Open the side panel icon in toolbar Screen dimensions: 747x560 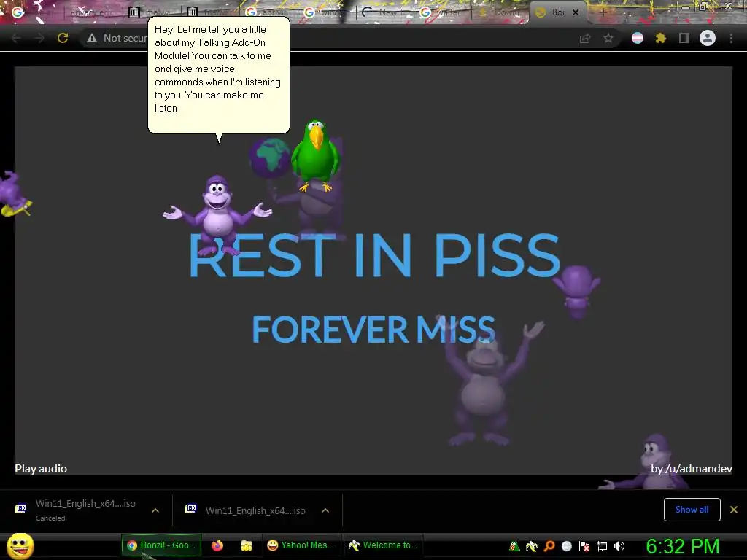[684, 38]
